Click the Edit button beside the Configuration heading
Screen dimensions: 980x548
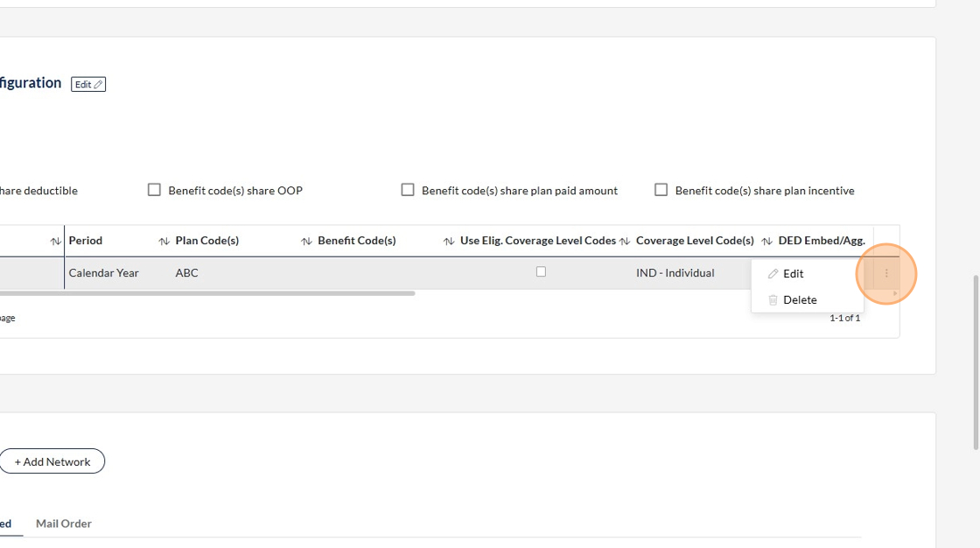pos(88,84)
